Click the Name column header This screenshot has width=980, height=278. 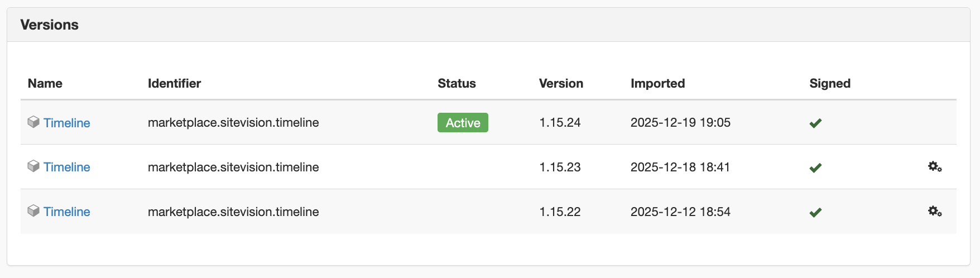point(45,83)
